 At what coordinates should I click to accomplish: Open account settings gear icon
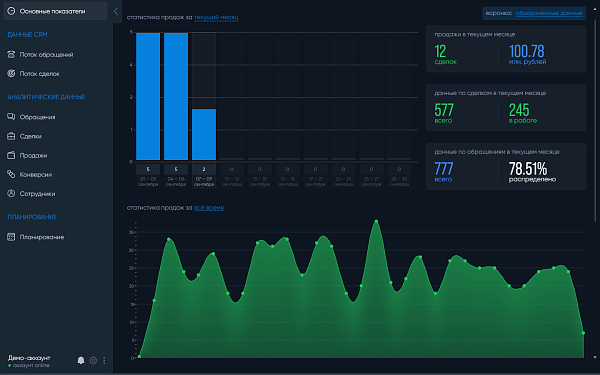[93, 360]
